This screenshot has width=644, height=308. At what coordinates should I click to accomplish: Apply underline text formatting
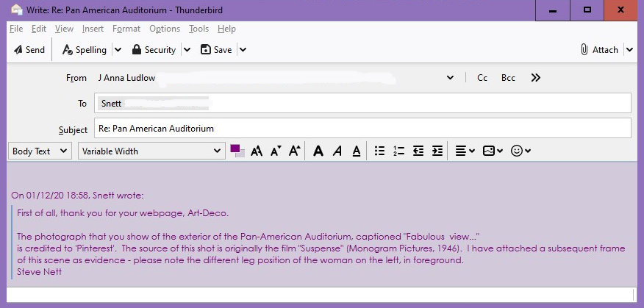point(356,151)
